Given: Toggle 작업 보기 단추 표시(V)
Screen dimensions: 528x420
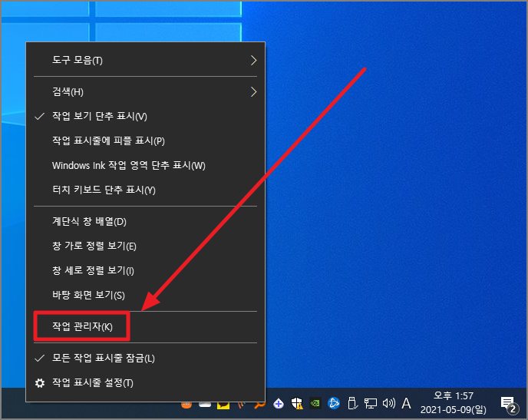Looking at the screenshot, I should pos(145,116).
